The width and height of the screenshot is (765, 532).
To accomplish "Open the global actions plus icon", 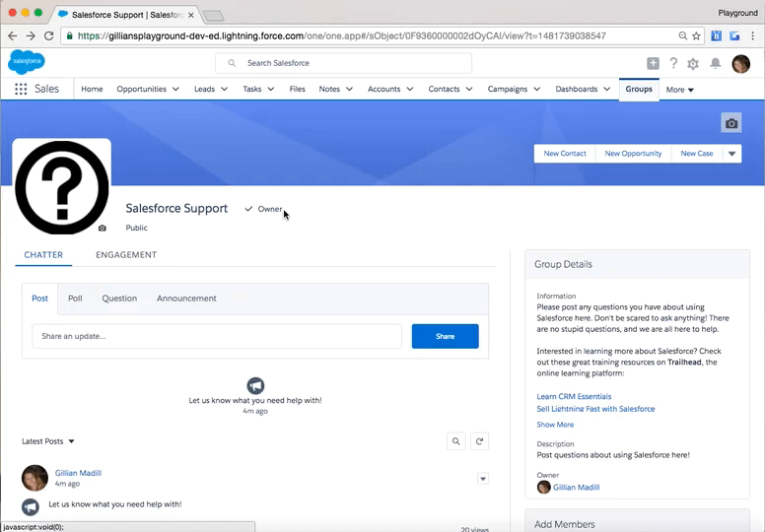I will point(653,63).
